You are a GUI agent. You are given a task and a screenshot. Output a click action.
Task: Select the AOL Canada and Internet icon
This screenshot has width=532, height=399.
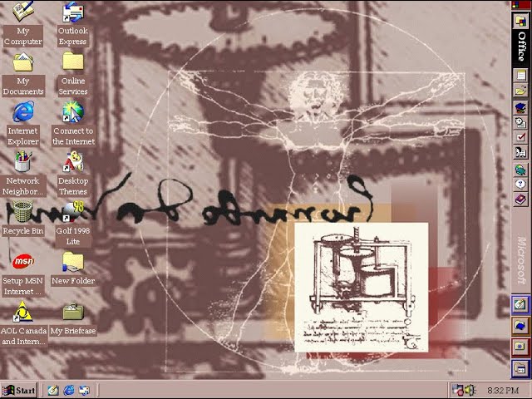22,312
